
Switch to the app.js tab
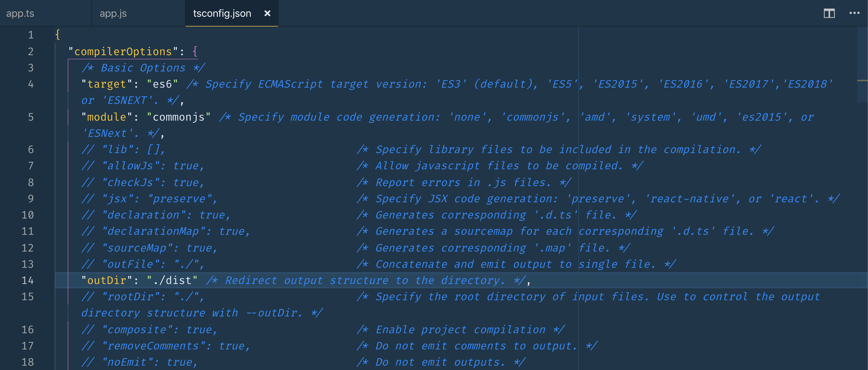coord(113,14)
